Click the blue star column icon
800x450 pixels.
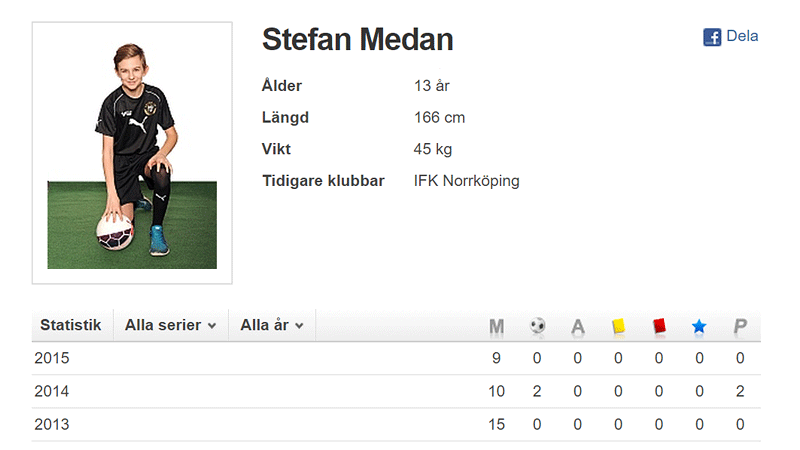pos(699,326)
